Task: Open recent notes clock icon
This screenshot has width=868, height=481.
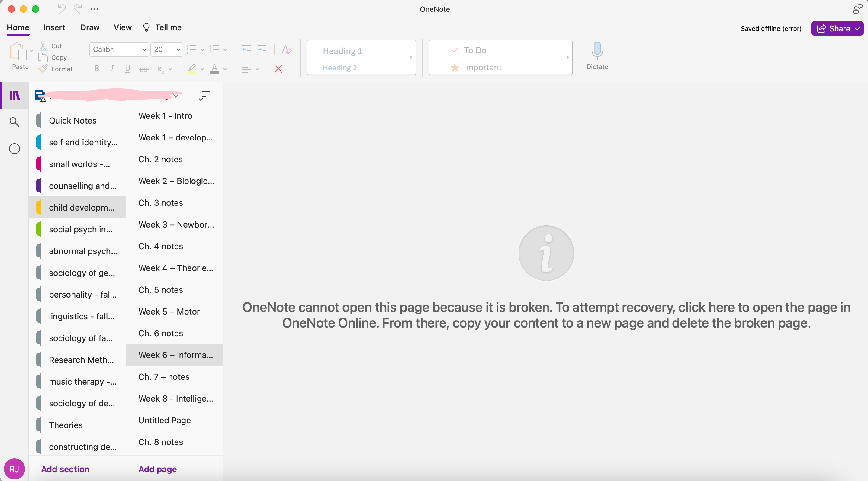Action: pyautogui.click(x=14, y=149)
